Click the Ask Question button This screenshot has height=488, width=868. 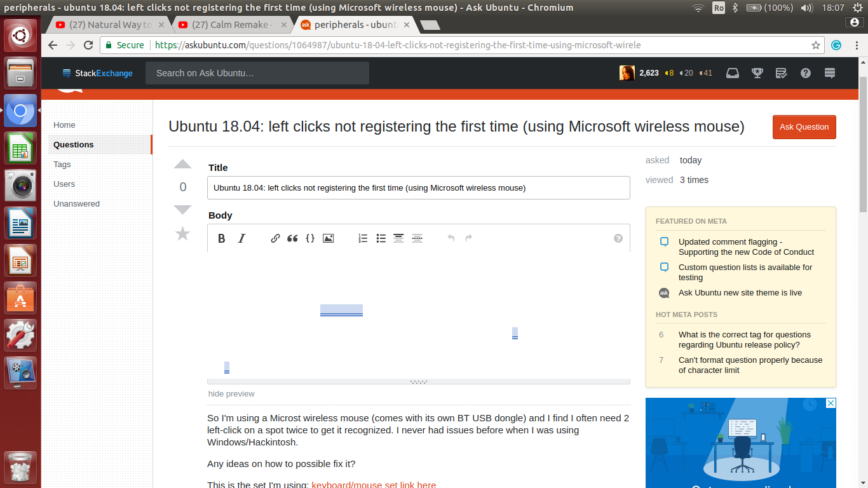point(804,126)
